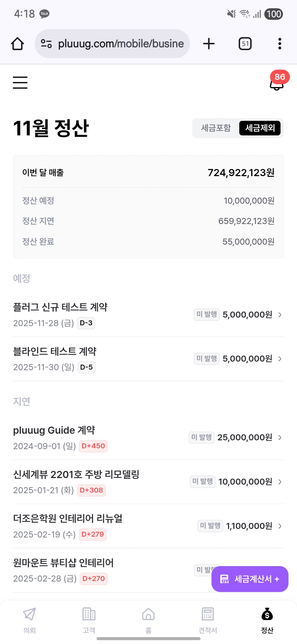This screenshot has height=644, width=297.
Task: Expand 블라인드 테스트 계약 chevron
Action: point(280,359)
